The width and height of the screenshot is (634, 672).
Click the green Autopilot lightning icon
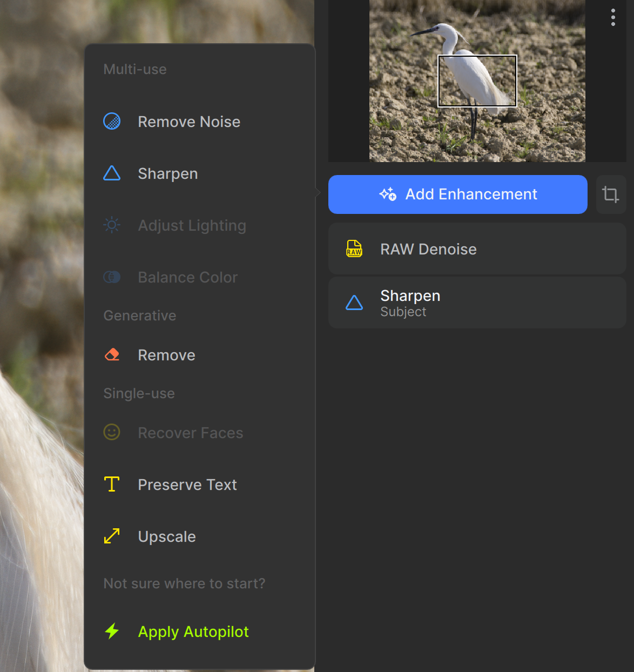112,631
